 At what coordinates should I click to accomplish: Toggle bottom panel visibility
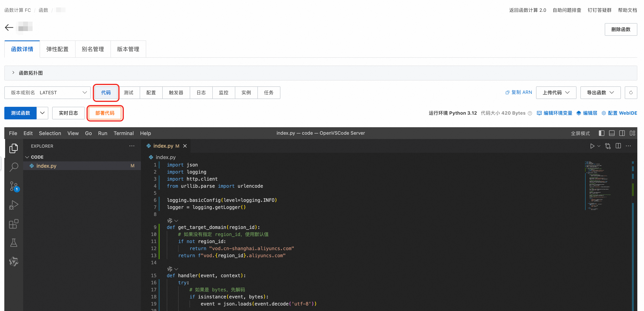point(612,133)
